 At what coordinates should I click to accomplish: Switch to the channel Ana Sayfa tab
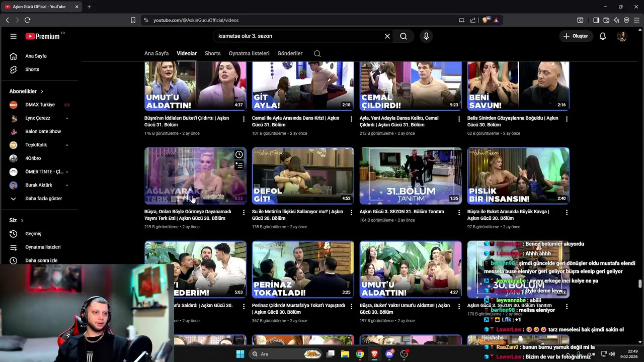156,53
